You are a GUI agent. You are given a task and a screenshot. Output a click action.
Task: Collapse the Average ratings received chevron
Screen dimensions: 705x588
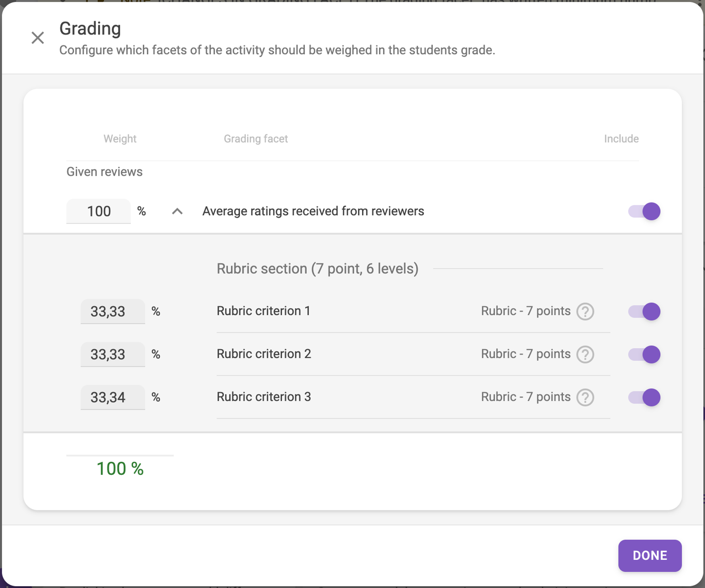[x=177, y=211]
